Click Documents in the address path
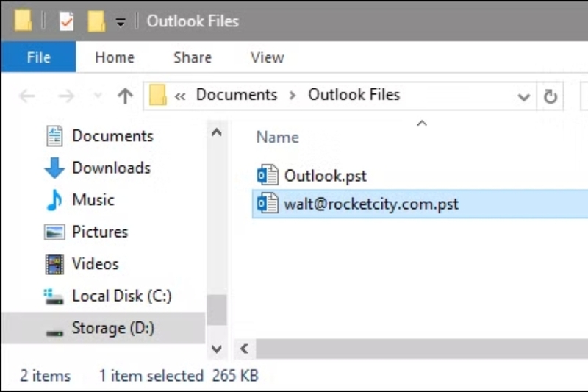This screenshot has height=392, width=588. pyautogui.click(x=237, y=95)
